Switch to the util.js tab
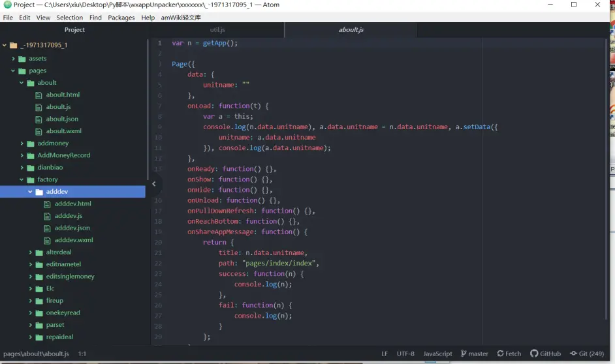Image resolution: width=615 pixels, height=364 pixels. pyautogui.click(x=217, y=30)
